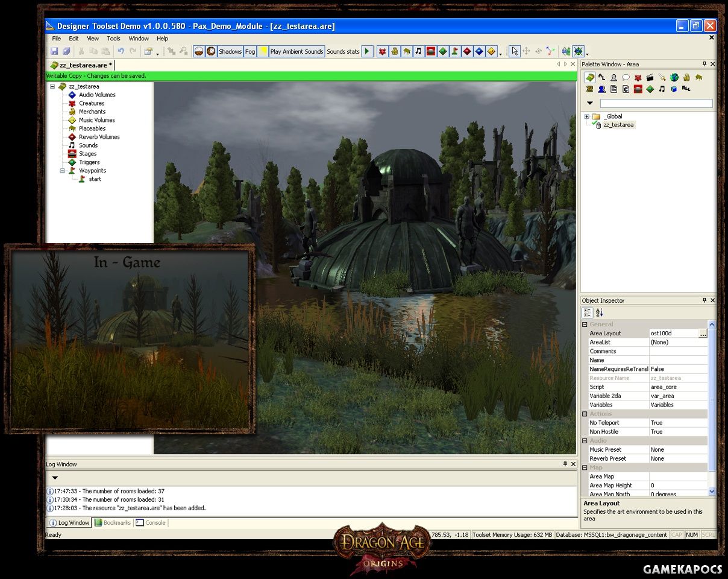Click the Undo arrow in the toolbar
Viewport: 728px width, 579px height.
[x=121, y=52]
